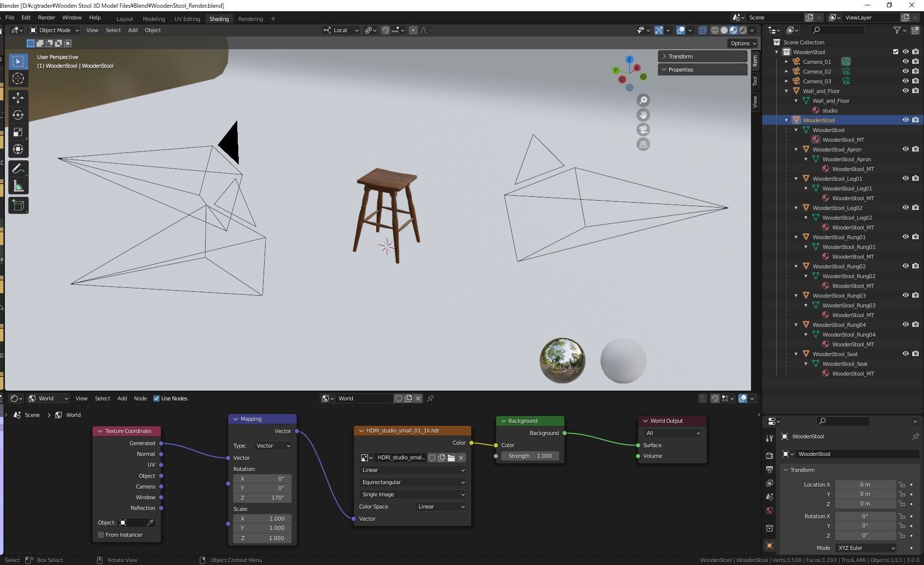
Task: Click Mapping Scale X field
Action: tap(262, 519)
